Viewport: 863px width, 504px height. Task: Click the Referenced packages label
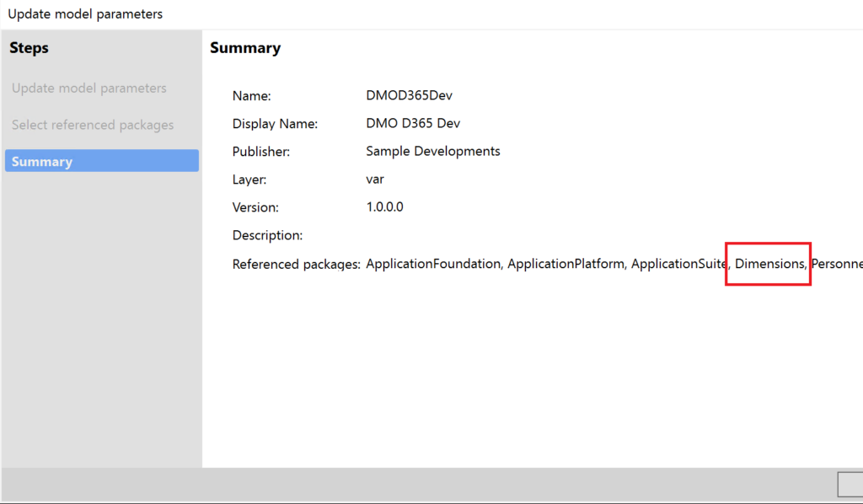point(295,263)
